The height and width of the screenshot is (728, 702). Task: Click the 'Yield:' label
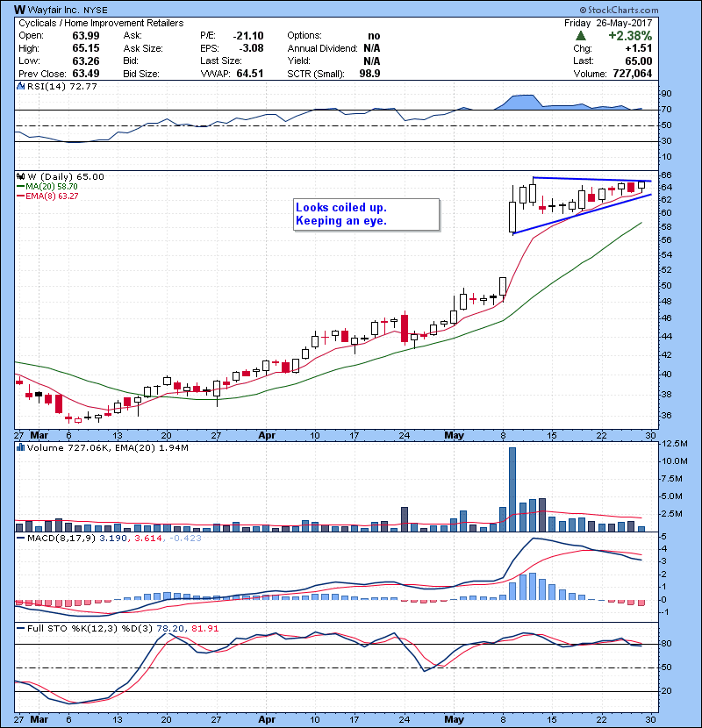tap(298, 61)
